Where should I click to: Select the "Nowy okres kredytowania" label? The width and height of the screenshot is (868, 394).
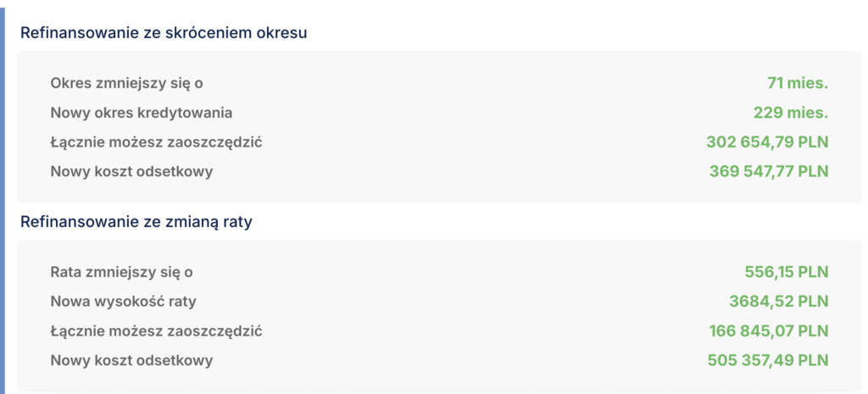[141, 113]
